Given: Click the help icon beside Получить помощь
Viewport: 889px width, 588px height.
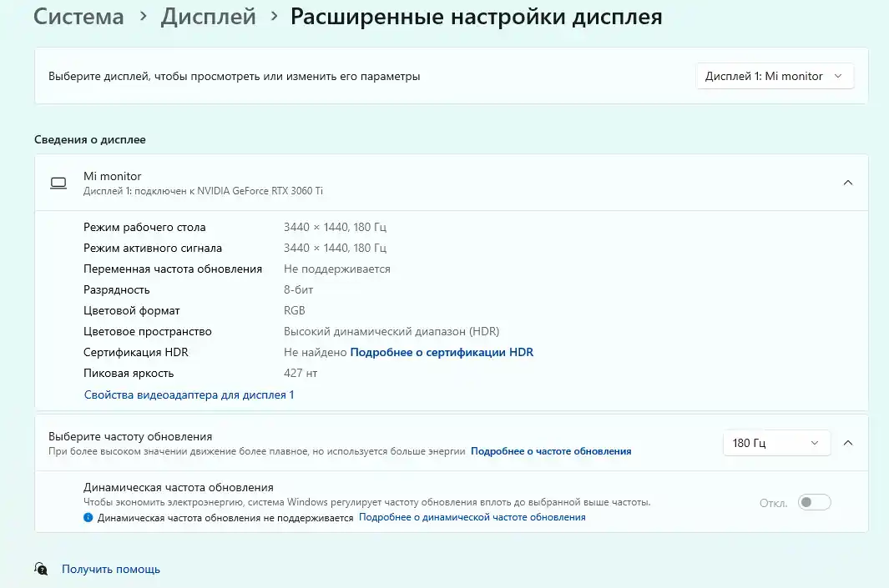Looking at the screenshot, I should 41,569.
